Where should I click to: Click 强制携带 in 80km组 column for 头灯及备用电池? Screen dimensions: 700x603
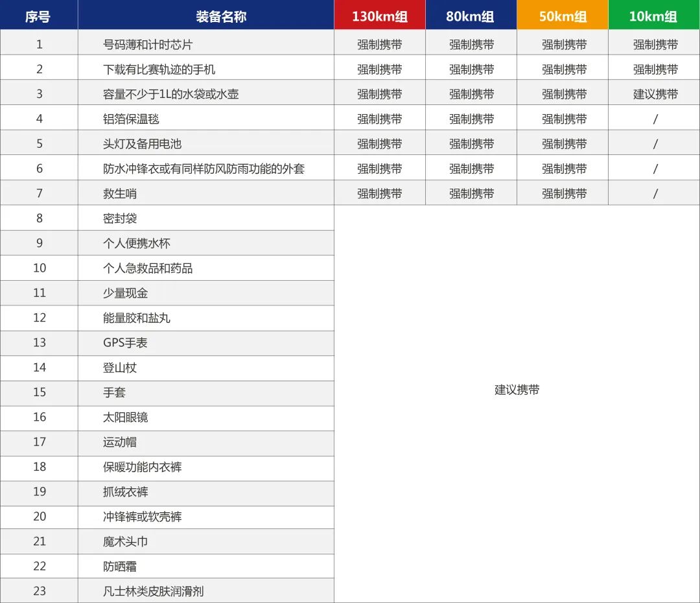[471, 144]
